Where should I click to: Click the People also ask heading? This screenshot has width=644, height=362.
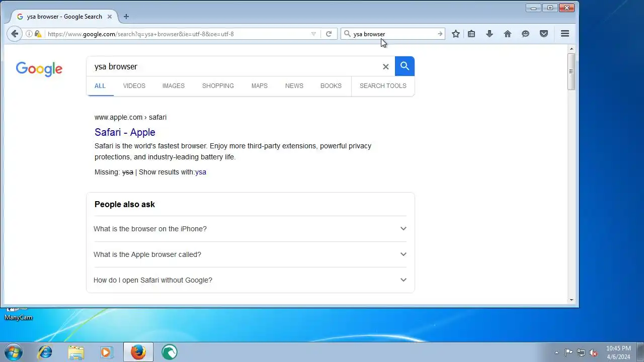[x=125, y=204]
